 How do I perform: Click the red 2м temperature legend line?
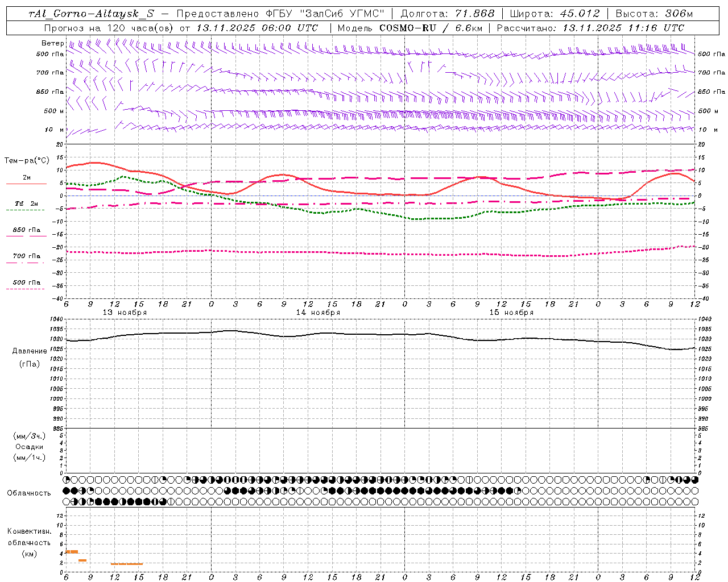[26, 184]
